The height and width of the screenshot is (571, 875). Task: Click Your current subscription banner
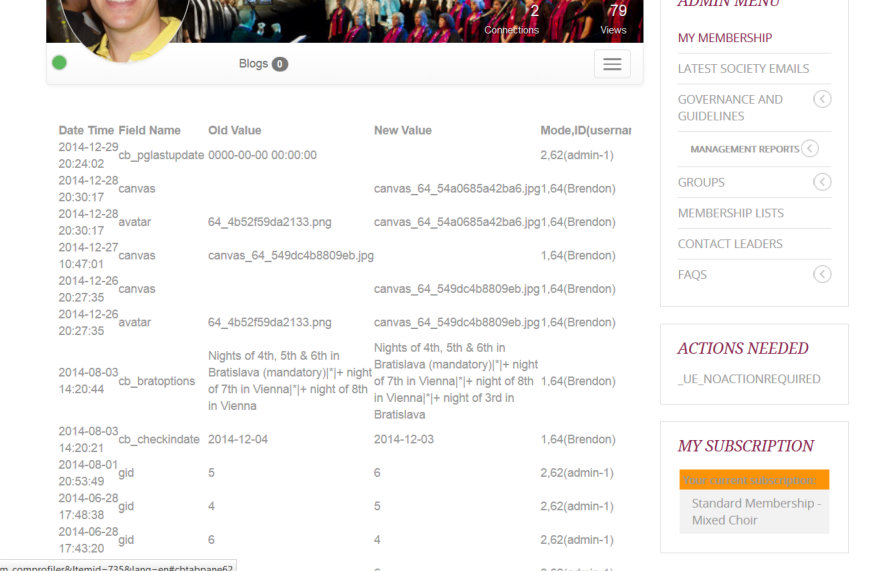tap(754, 480)
